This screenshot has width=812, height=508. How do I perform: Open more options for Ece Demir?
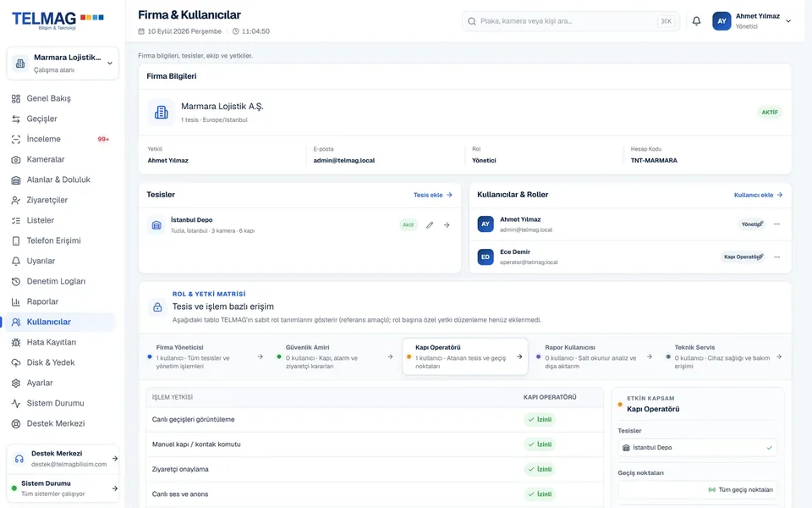coord(776,257)
